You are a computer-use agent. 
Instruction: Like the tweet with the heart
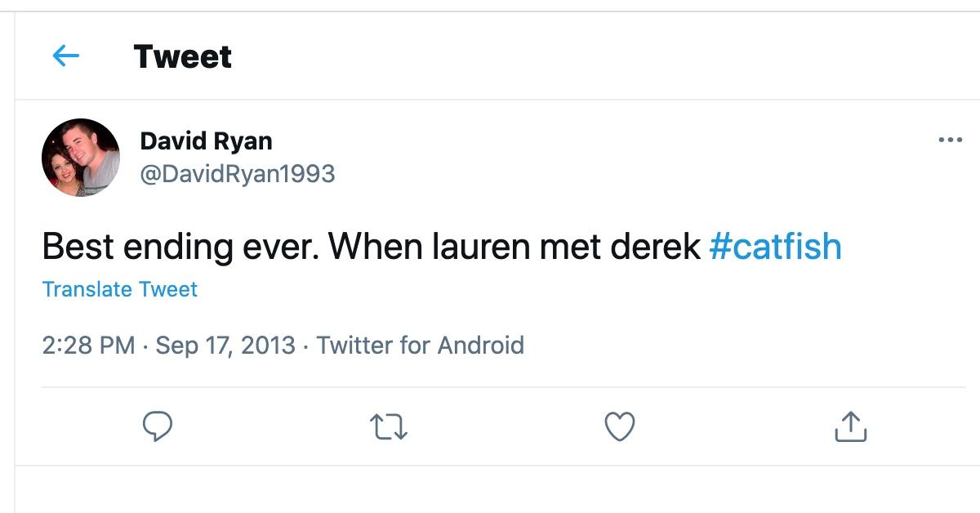click(619, 426)
